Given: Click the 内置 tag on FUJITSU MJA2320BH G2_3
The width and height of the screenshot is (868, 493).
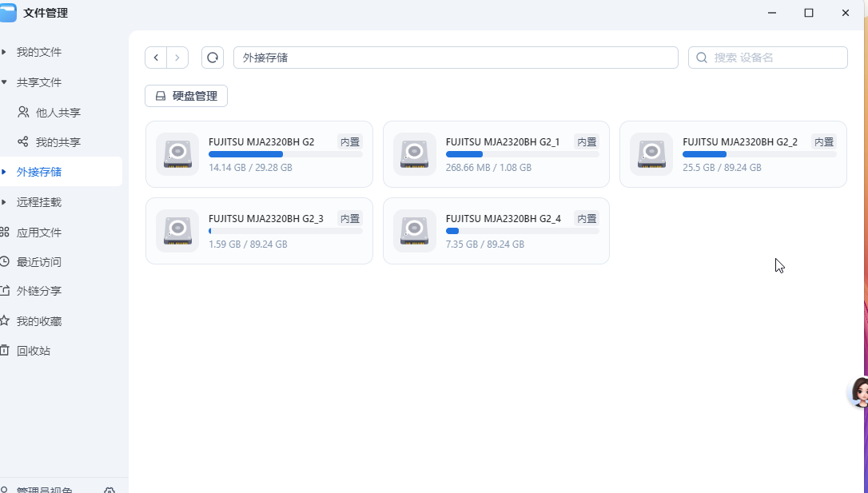Looking at the screenshot, I should [350, 219].
